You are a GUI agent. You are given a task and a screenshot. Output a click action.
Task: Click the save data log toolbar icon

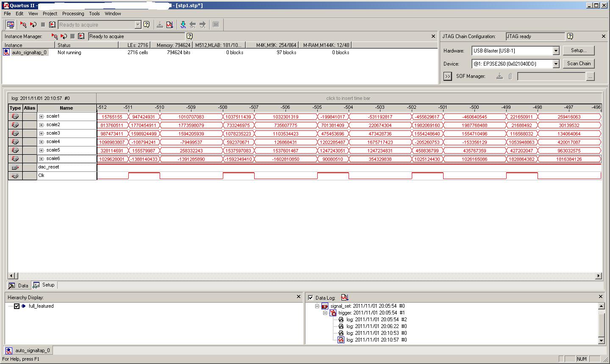click(x=170, y=25)
